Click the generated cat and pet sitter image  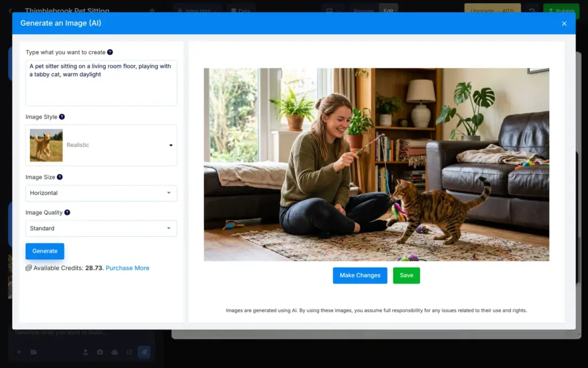[377, 164]
